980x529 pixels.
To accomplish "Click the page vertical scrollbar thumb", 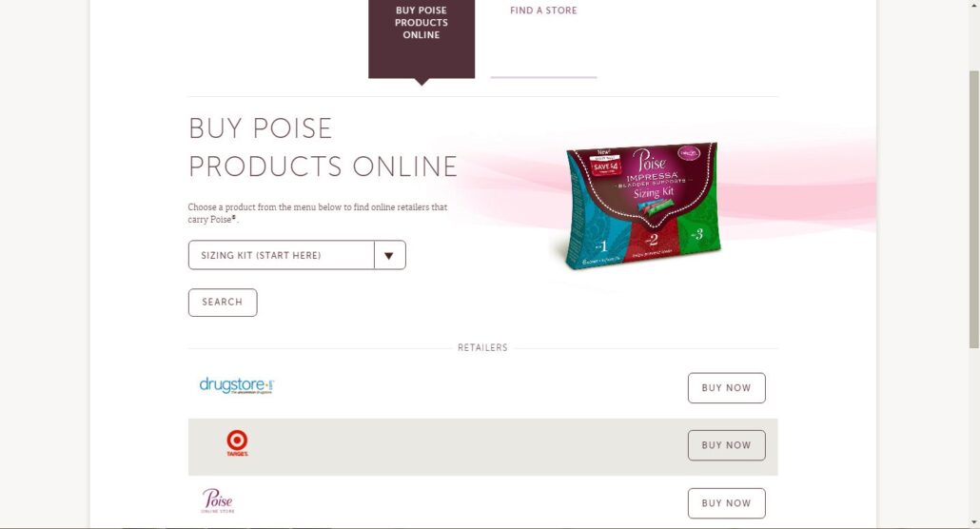I will pos(973,209).
